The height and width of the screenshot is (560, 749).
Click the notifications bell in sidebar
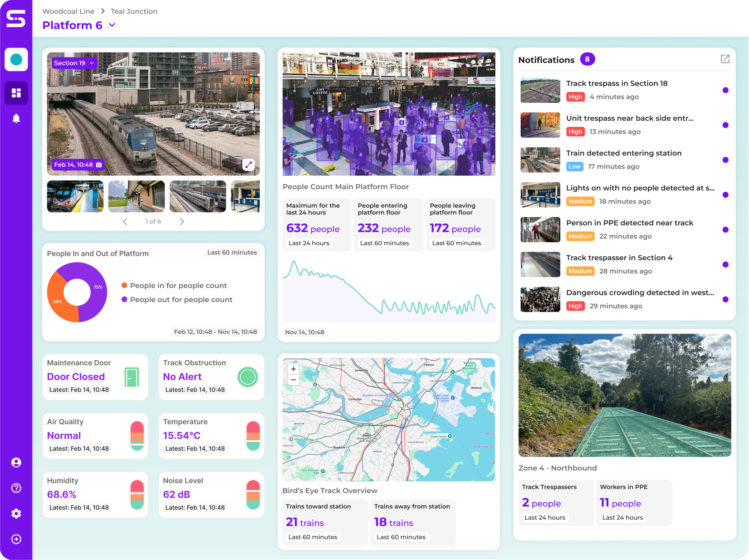[x=16, y=119]
